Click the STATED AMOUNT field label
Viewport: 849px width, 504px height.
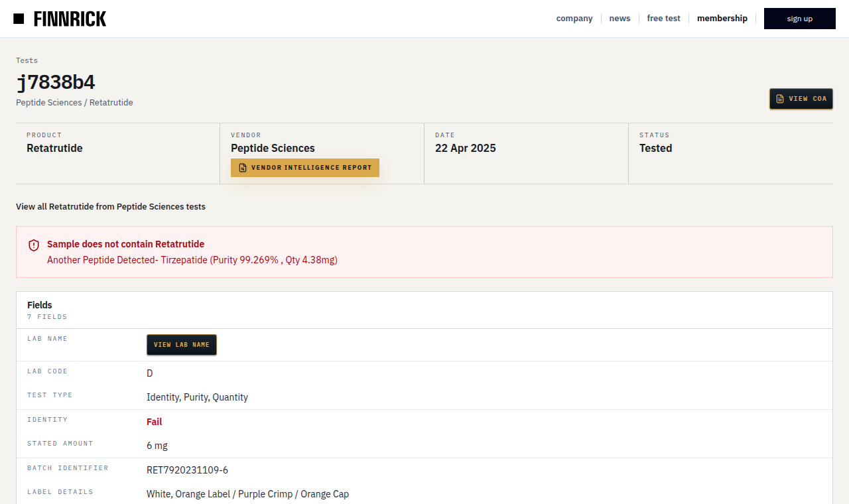click(60, 444)
